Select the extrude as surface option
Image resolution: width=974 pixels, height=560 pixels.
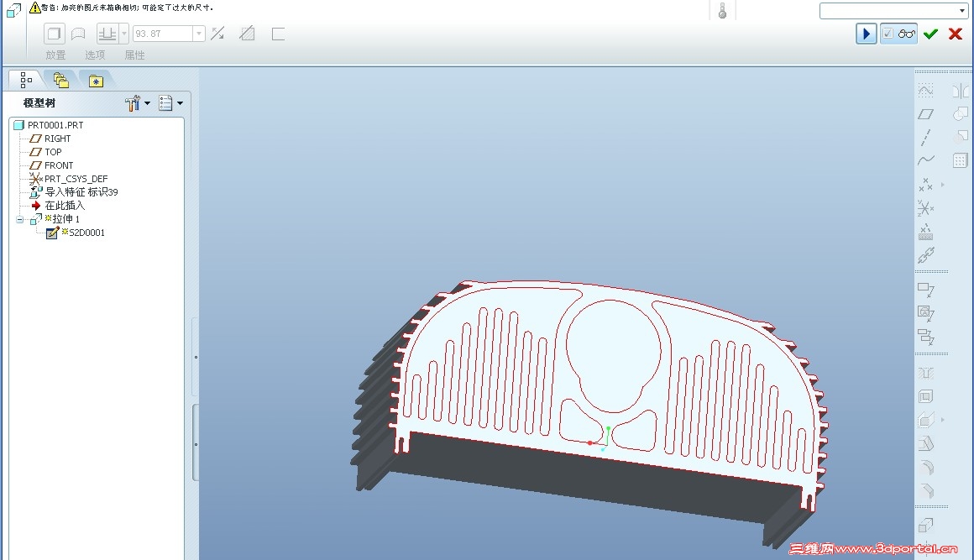point(78,34)
